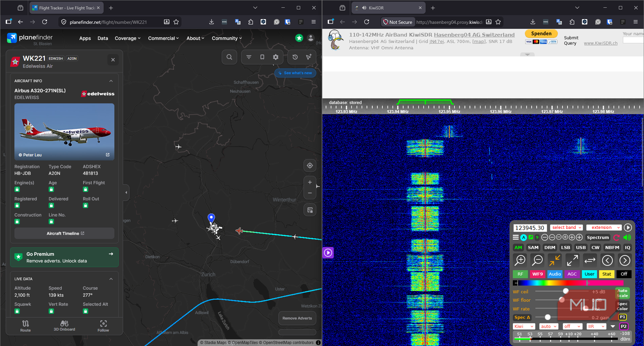Switch to the RF control tab

[520, 274]
